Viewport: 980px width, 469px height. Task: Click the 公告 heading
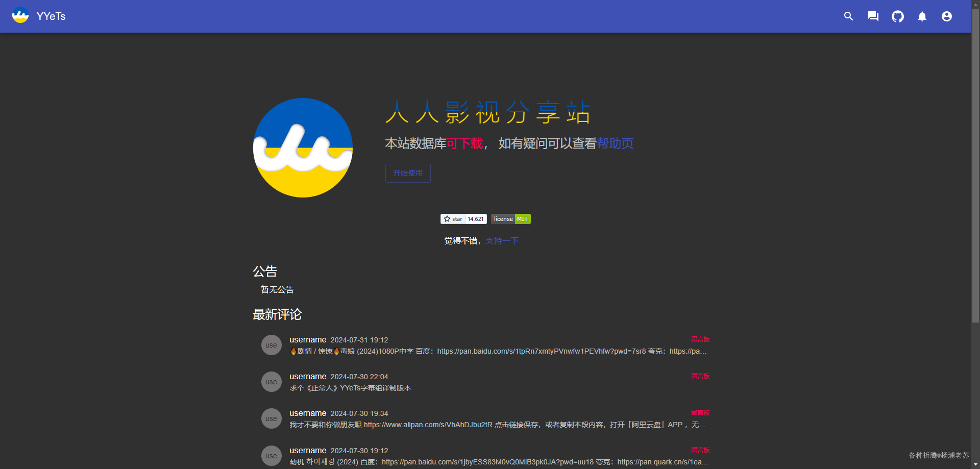point(265,271)
